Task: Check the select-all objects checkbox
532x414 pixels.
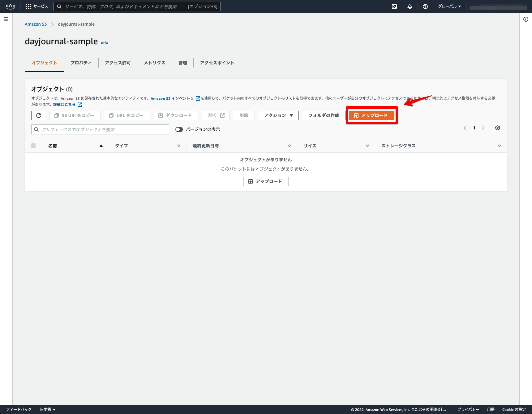Action: coord(33,146)
